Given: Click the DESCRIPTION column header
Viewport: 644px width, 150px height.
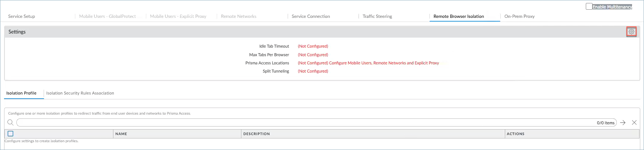Looking at the screenshot, I should tap(256, 134).
